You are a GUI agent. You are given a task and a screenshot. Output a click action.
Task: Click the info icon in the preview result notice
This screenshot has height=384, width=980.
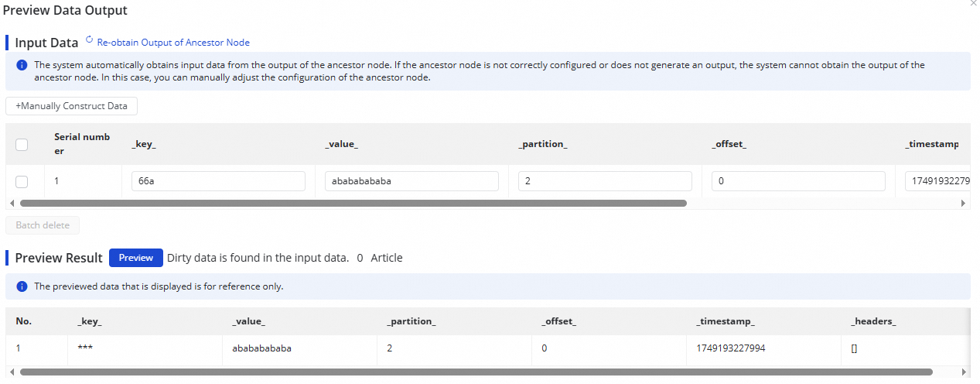pyautogui.click(x=22, y=286)
